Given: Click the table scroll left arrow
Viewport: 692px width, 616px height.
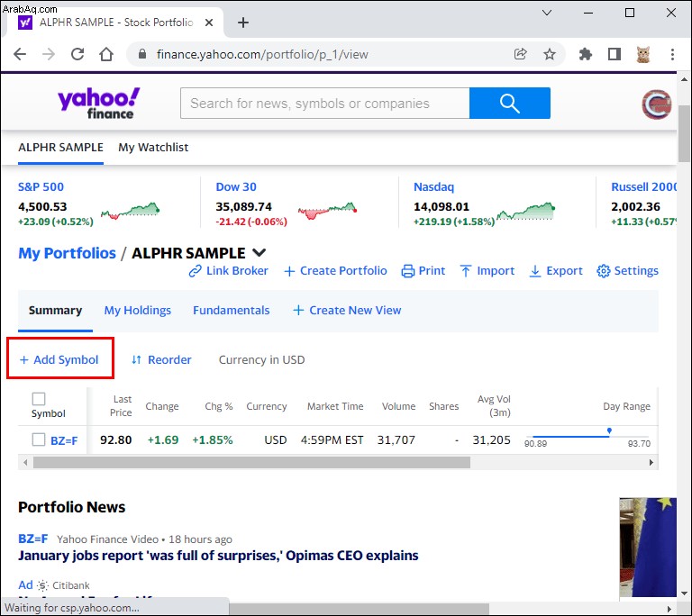Looking at the screenshot, I should pos(25,462).
